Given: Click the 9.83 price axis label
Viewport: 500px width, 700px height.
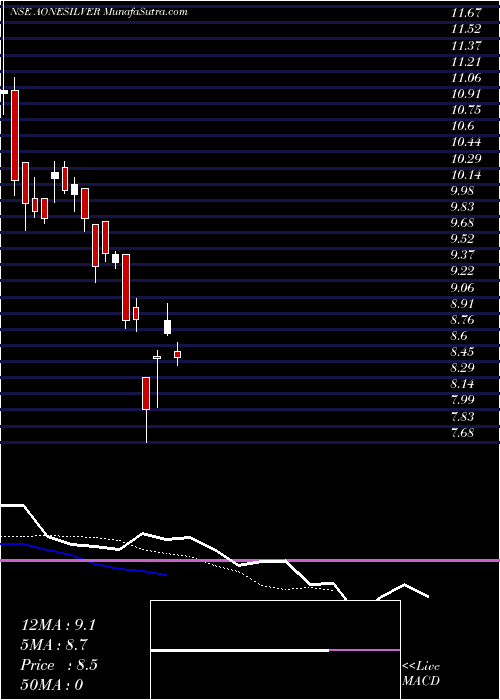Looking at the screenshot, I should pos(463,207).
